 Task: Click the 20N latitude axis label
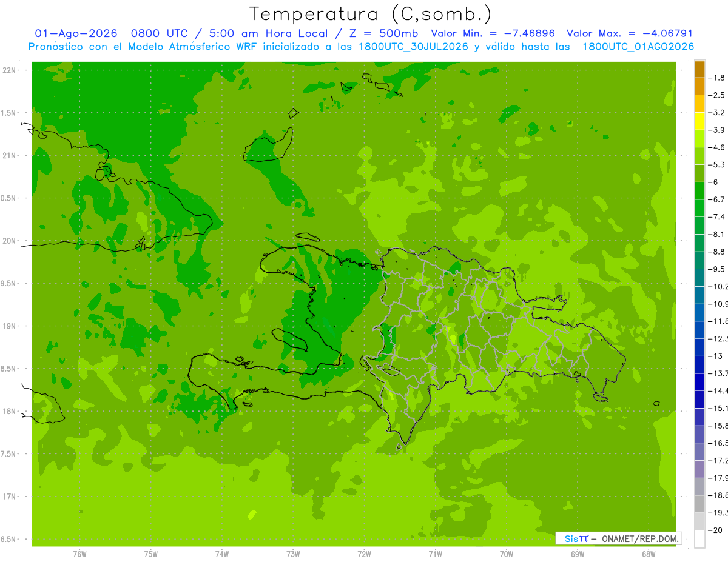click(x=10, y=241)
